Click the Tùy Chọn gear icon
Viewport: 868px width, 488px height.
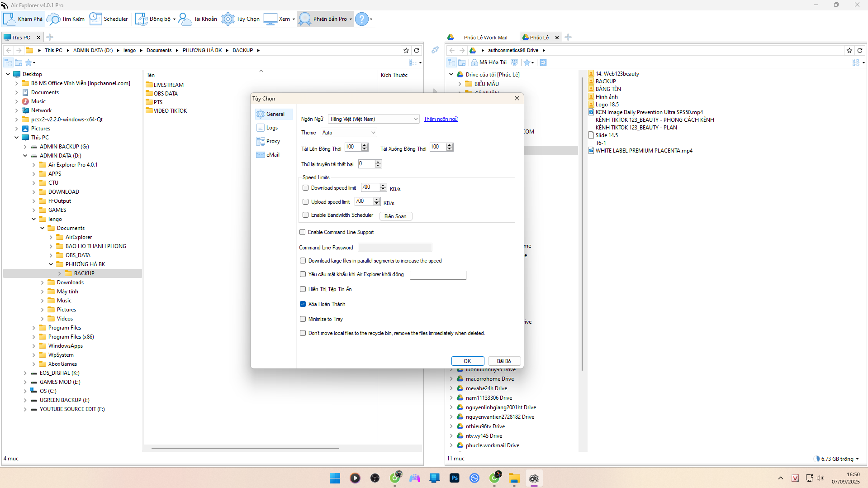228,19
